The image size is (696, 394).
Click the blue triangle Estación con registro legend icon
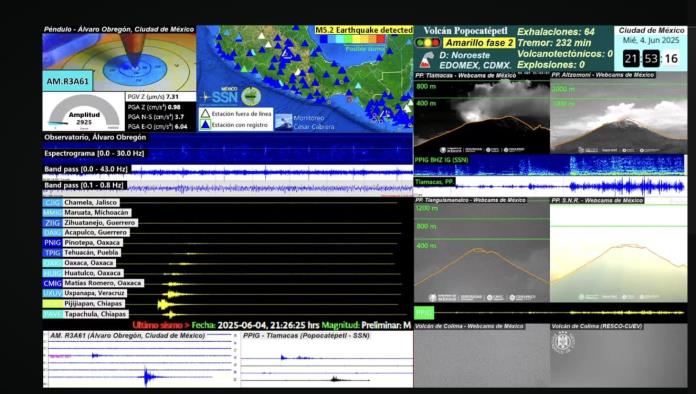click(x=205, y=125)
